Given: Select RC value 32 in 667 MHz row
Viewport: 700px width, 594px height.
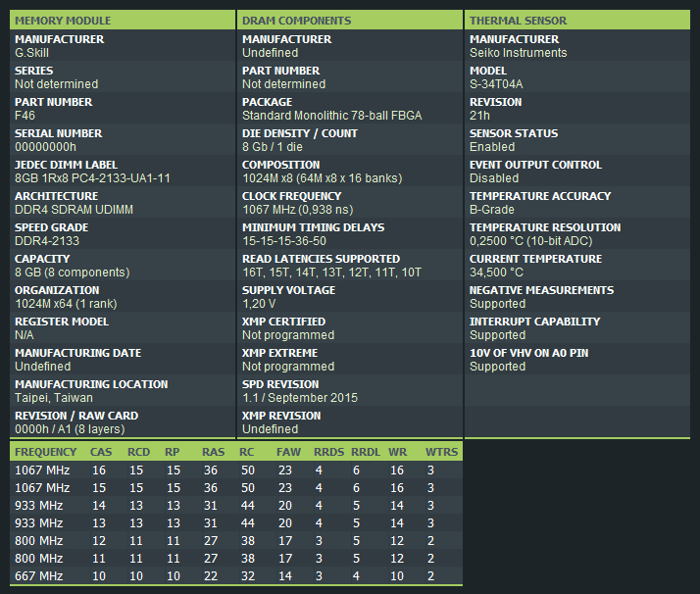Looking at the screenshot, I should coord(248,576).
